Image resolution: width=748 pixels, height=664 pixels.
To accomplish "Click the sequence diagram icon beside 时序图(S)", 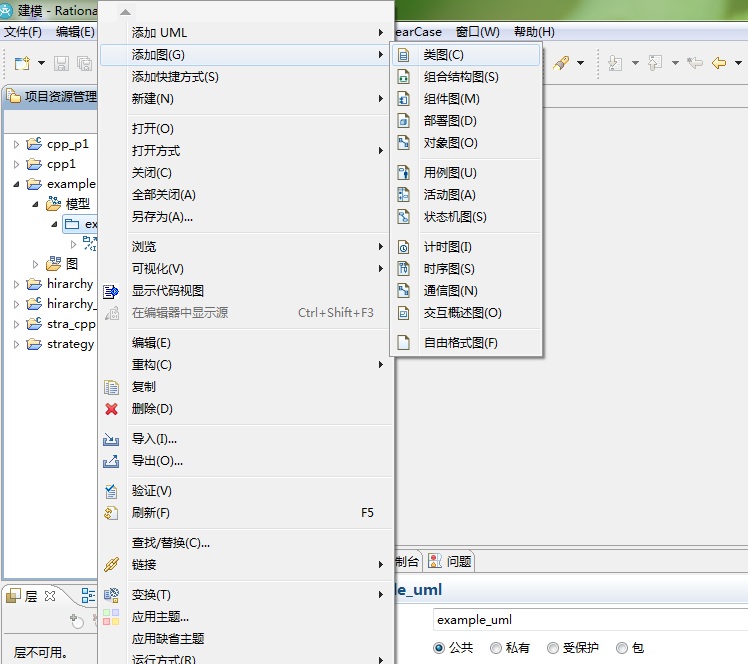I will click(x=404, y=269).
